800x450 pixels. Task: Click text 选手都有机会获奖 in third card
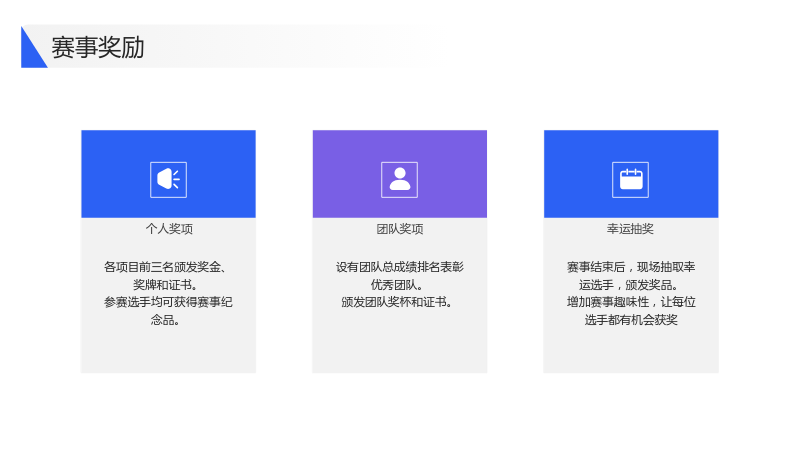(x=631, y=320)
